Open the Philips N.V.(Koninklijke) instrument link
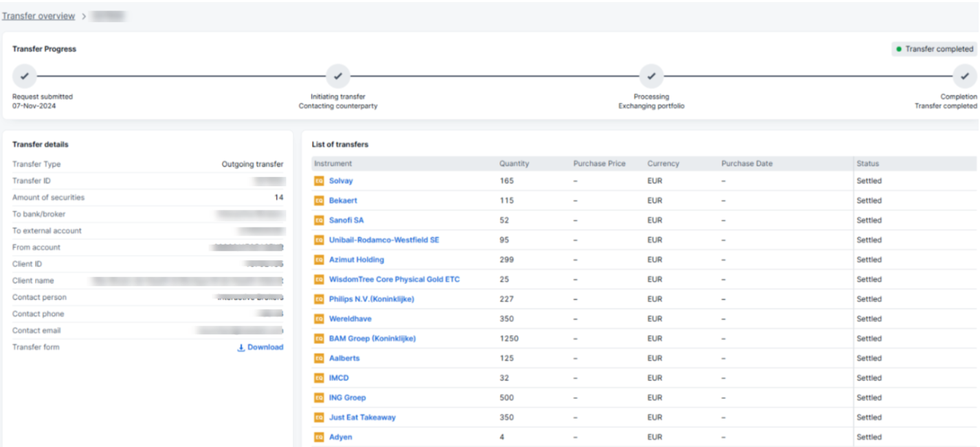This screenshot has height=447, width=980. tap(371, 299)
